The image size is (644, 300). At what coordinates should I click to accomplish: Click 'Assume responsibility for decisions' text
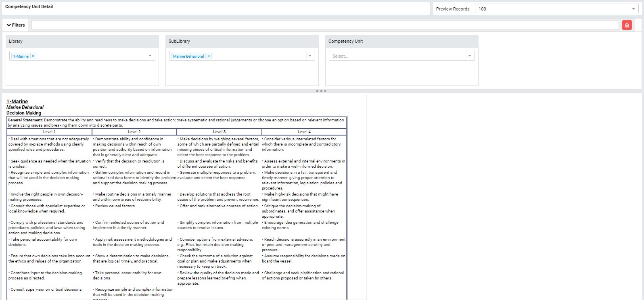pos(303,258)
